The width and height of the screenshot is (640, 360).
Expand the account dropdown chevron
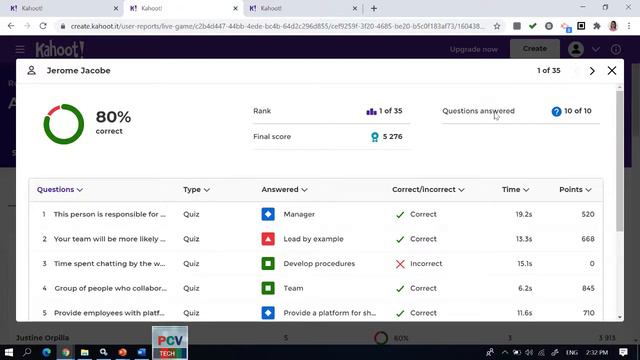tap(596, 49)
